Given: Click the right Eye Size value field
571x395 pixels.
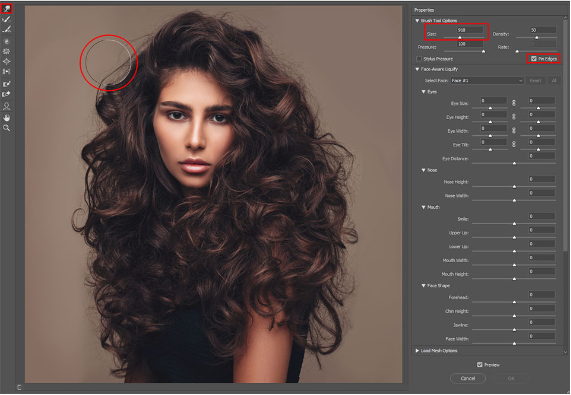Looking at the screenshot, I should point(542,100).
